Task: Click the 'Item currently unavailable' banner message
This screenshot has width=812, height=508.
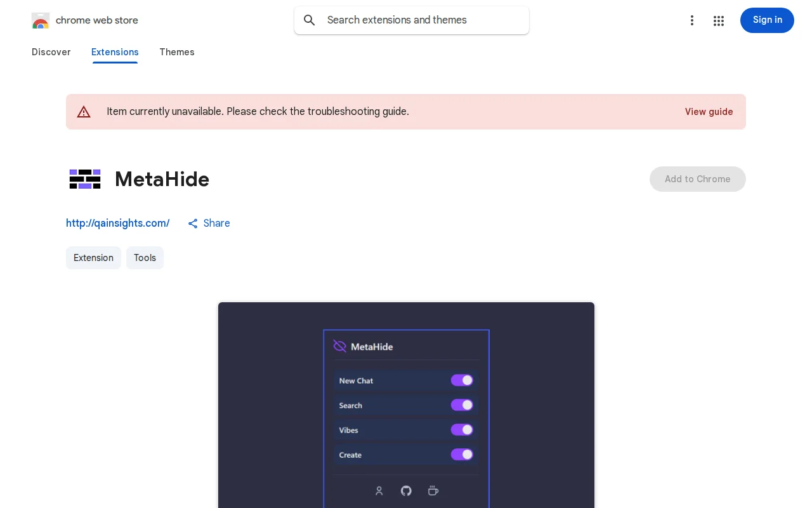Action: [258, 112]
